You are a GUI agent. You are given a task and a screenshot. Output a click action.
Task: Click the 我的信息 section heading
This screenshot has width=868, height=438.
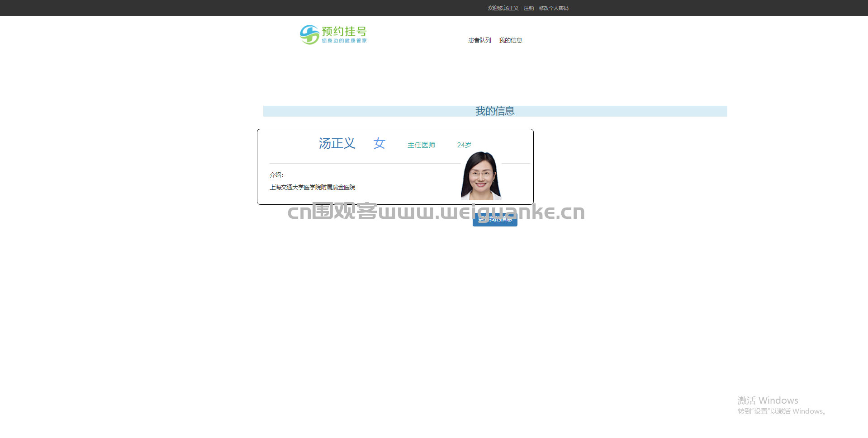495,111
